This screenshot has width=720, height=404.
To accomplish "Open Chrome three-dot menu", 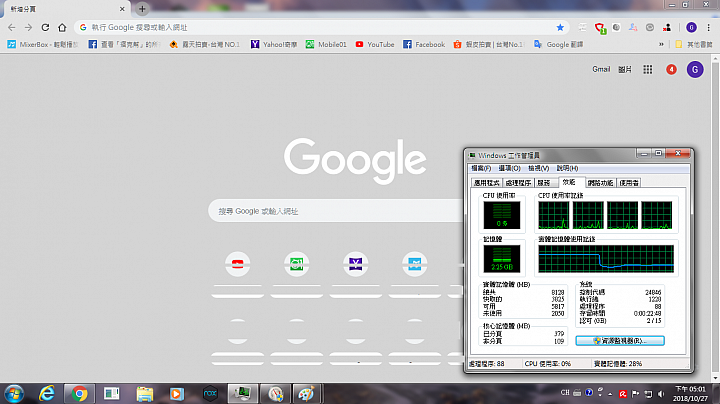I will tap(709, 28).
